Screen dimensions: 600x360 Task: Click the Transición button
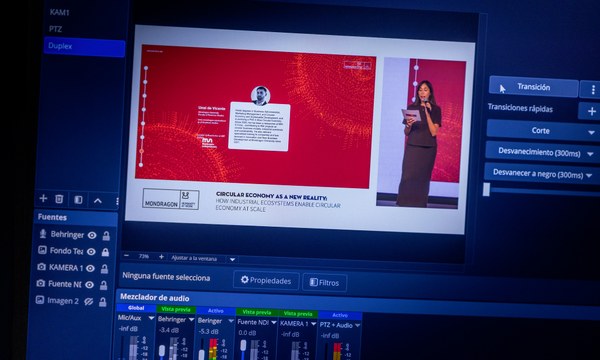(533, 87)
